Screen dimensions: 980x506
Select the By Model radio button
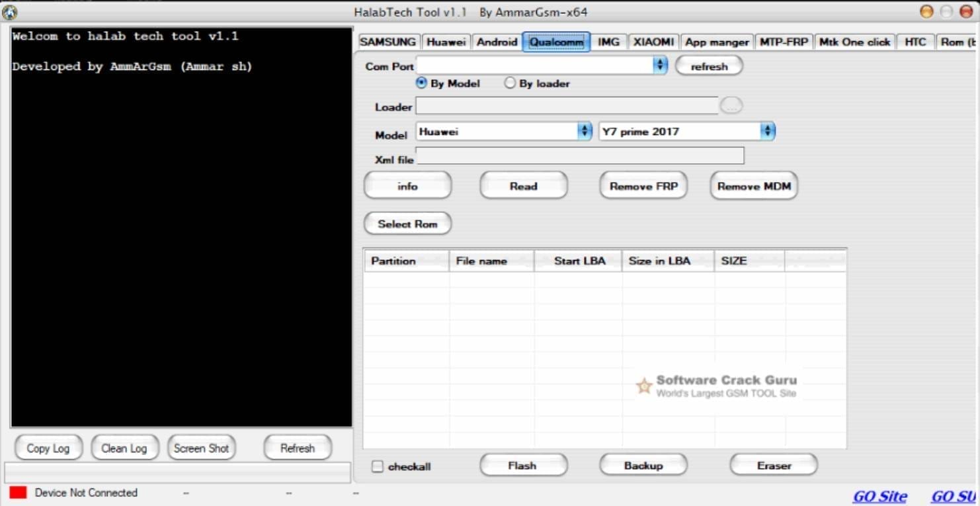tap(421, 83)
